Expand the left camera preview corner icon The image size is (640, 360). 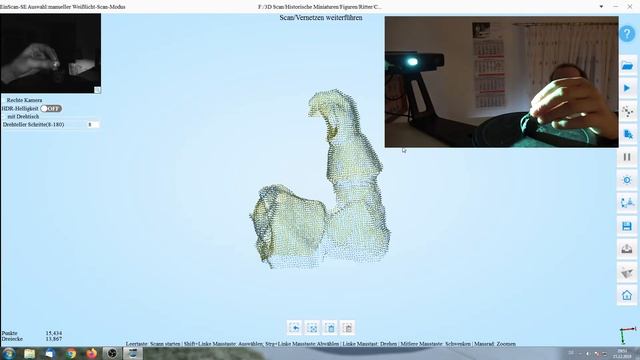(97, 90)
